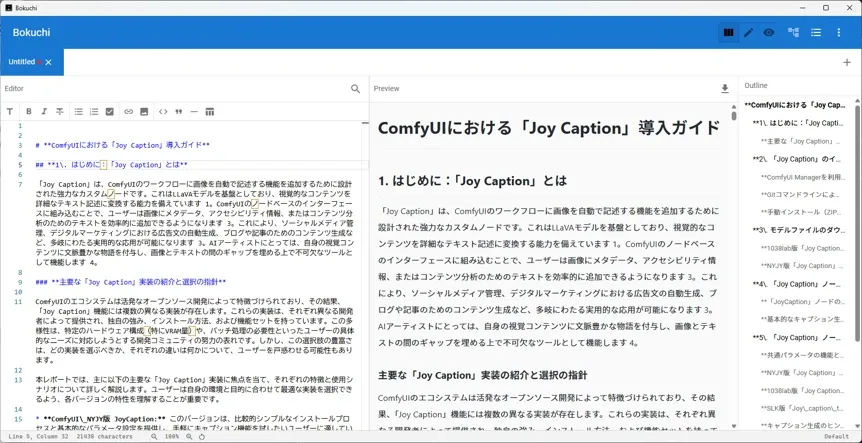Insert a link using the toolbar
This screenshot has height=443, width=862.
click(x=128, y=111)
